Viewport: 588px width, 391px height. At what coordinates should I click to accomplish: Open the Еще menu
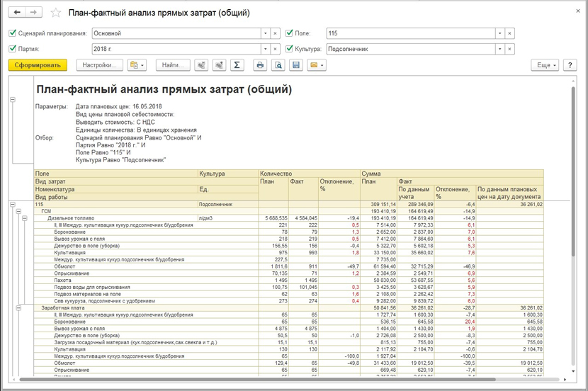point(545,65)
